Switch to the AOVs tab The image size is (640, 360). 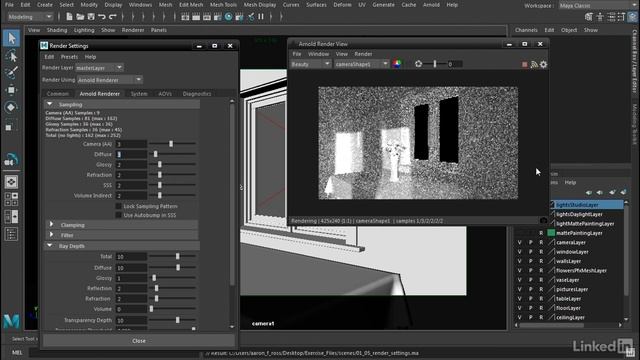[165, 94]
